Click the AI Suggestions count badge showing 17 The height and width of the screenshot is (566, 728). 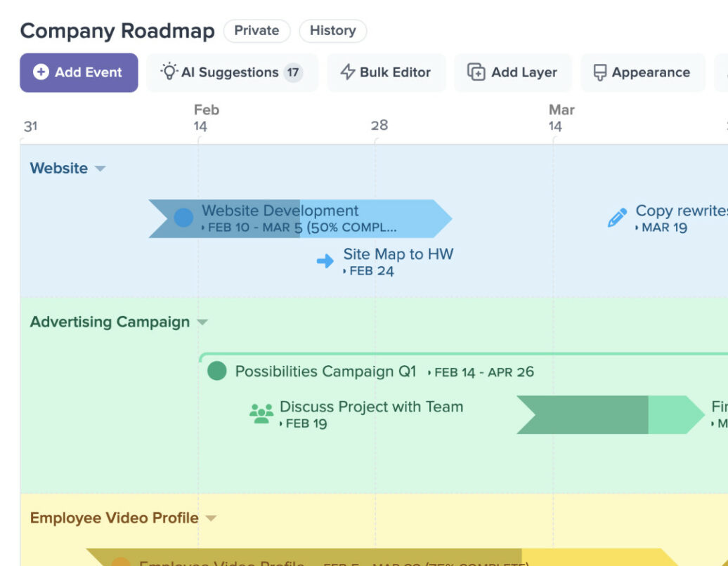point(293,72)
